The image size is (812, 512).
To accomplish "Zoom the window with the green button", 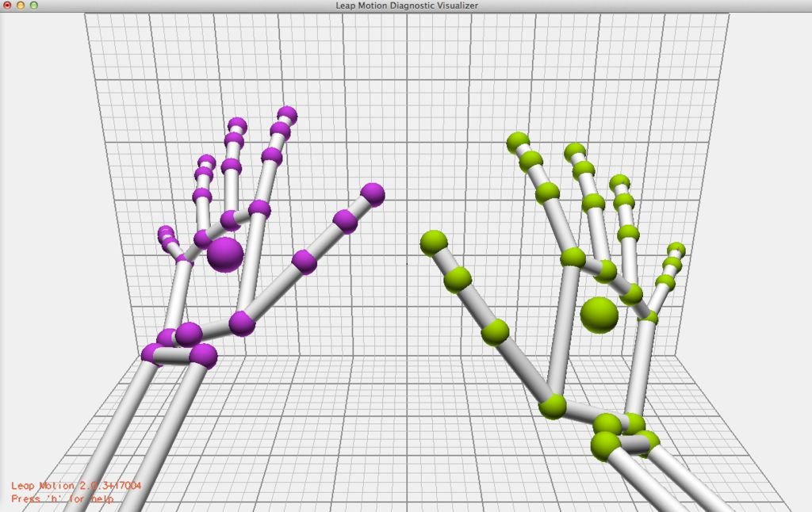I will point(33,6).
